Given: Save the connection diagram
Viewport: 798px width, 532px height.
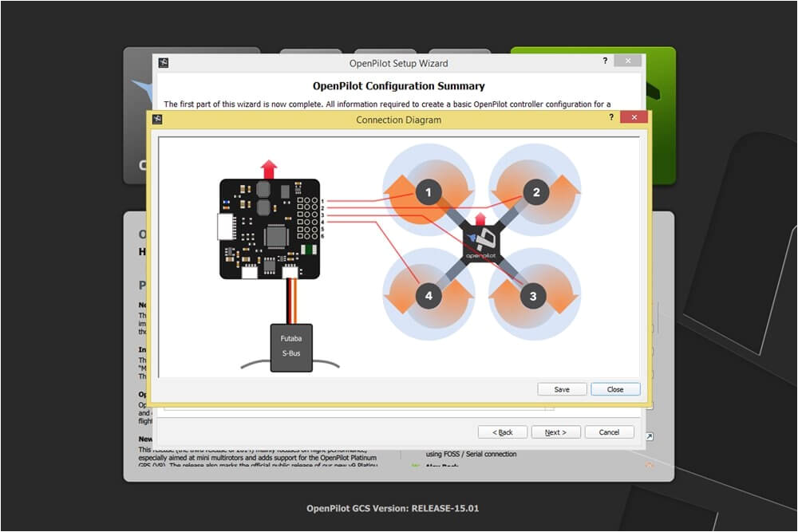Looking at the screenshot, I should pos(561,388).
